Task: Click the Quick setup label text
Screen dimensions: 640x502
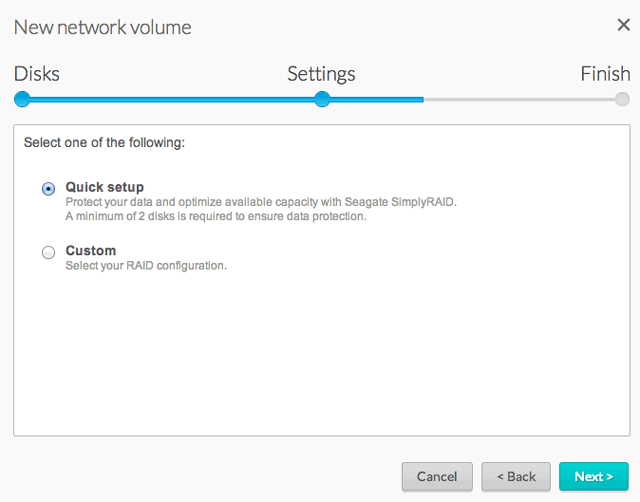Action: [x=105, y=187]
